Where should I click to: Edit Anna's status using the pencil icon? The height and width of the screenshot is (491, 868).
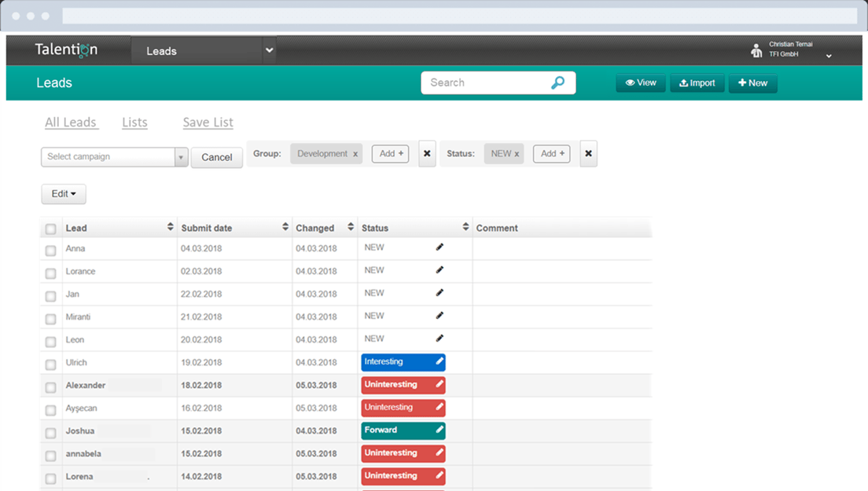point(440,247)
